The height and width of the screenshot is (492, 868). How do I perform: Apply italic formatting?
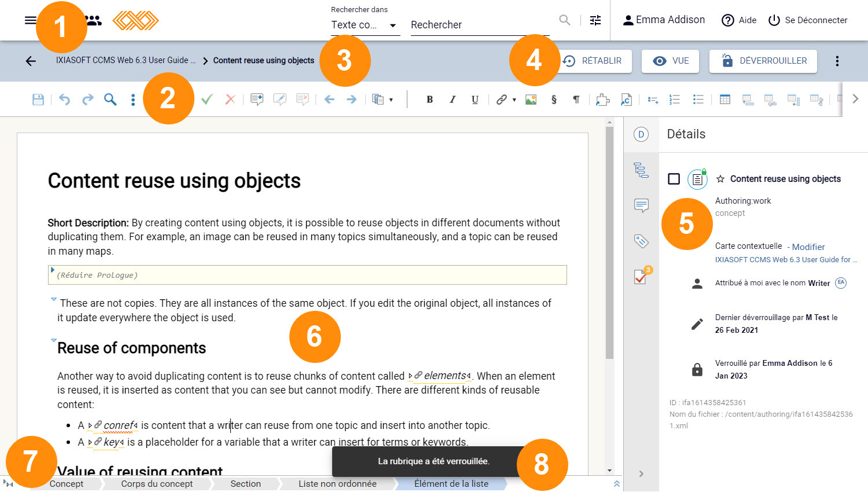tap(453, 100)
